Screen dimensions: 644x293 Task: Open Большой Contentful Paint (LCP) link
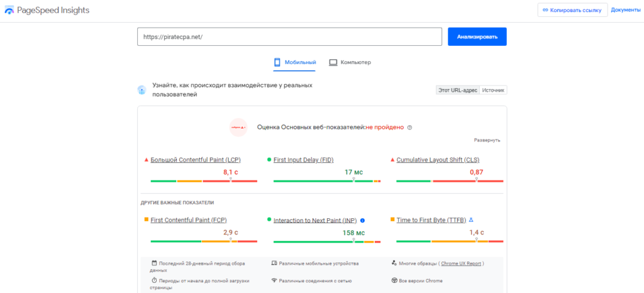[x=196, y=160]
